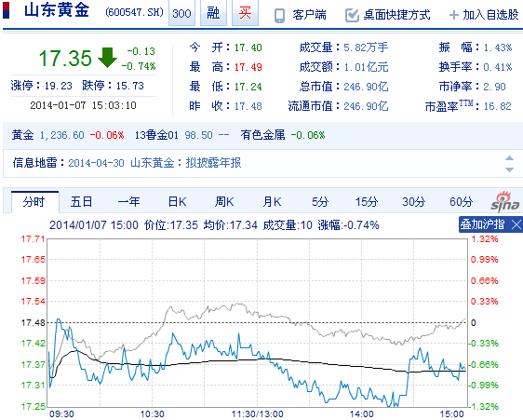Click the 市盈率 TTM value 16.82
Image resolution: width=523 pixels, height=420 pixels.
498,106
